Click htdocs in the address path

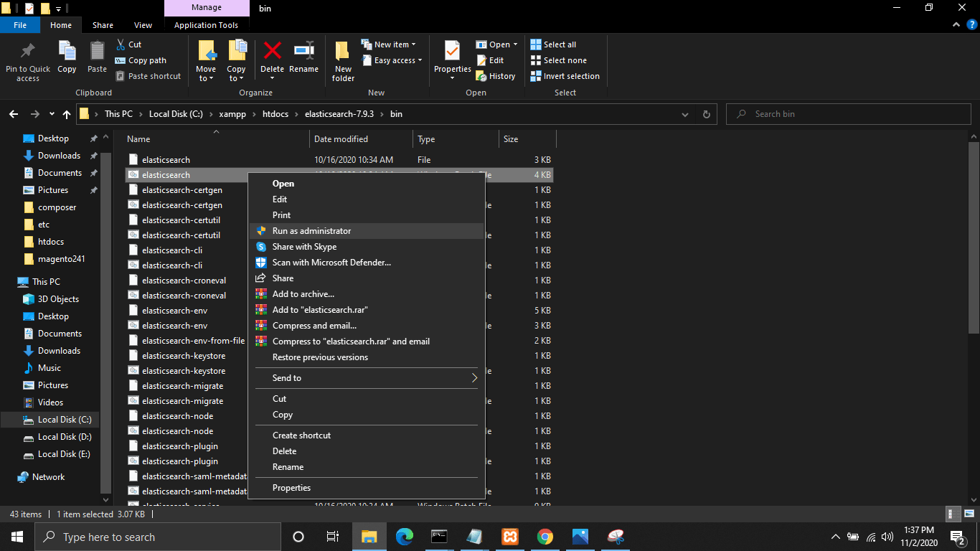(274, 114)
